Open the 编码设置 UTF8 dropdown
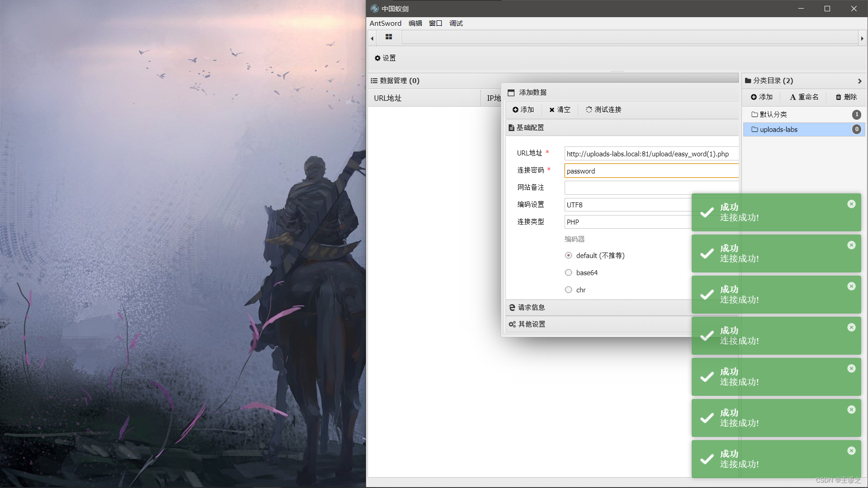868x488 pixels. (628, 205)
